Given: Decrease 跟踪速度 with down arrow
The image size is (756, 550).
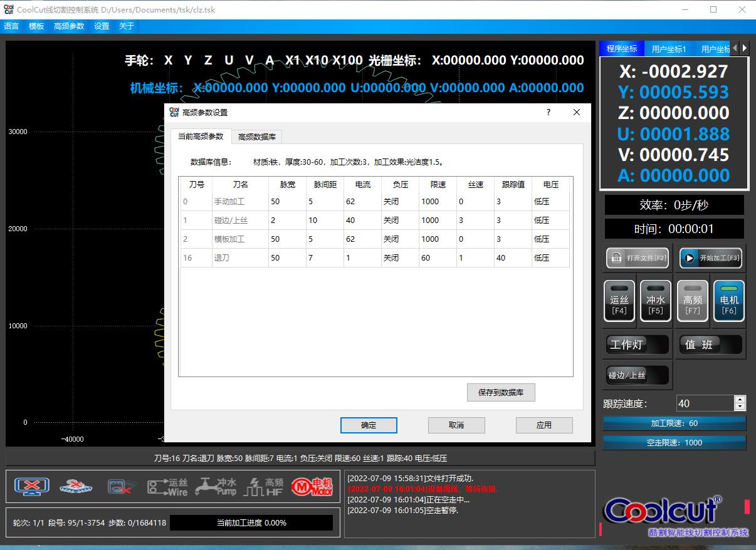Looking at the screenshot, I should point(740,407).
